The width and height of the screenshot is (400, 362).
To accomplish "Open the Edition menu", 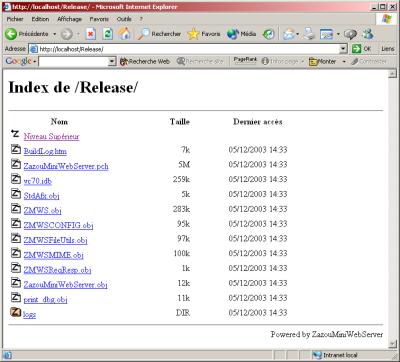I will 40,19.
